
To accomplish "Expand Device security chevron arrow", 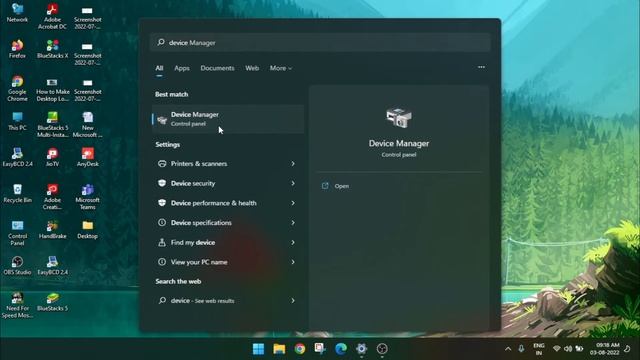I will (x=293, y=183).
